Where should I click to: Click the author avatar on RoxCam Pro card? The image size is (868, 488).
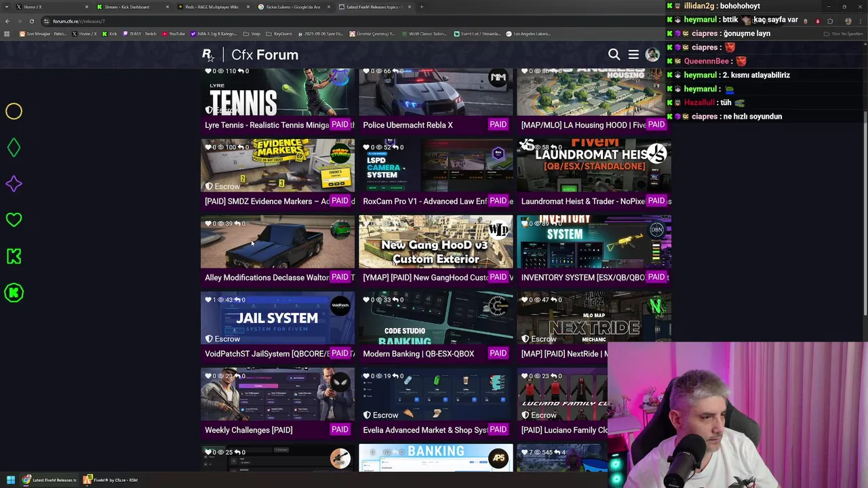tap(498, 154)
